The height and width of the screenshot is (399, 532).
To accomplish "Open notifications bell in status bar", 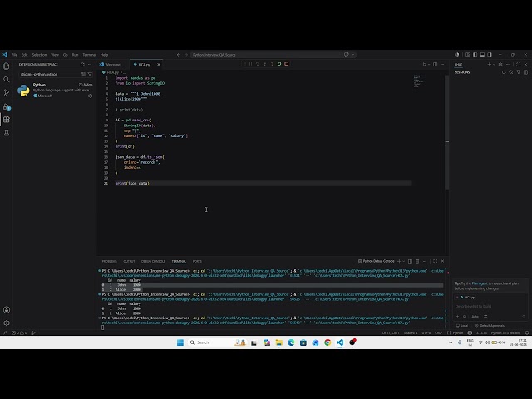I will 527,332.
